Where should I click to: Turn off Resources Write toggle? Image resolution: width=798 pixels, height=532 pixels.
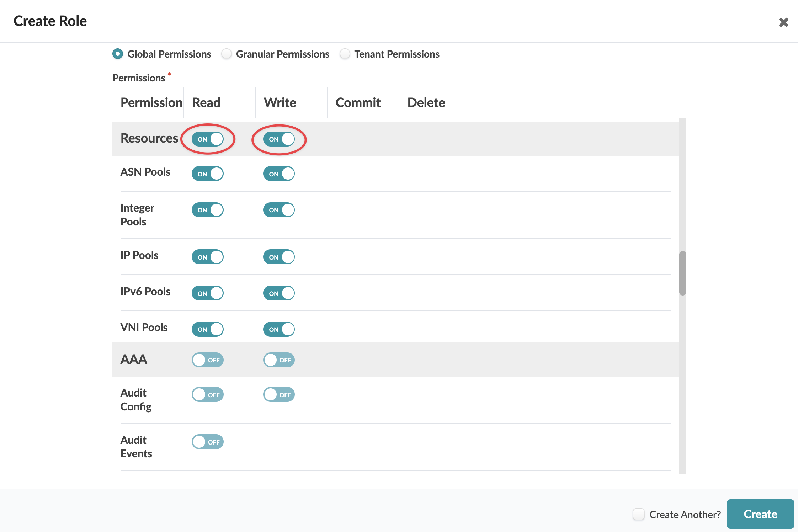(279, 139)
